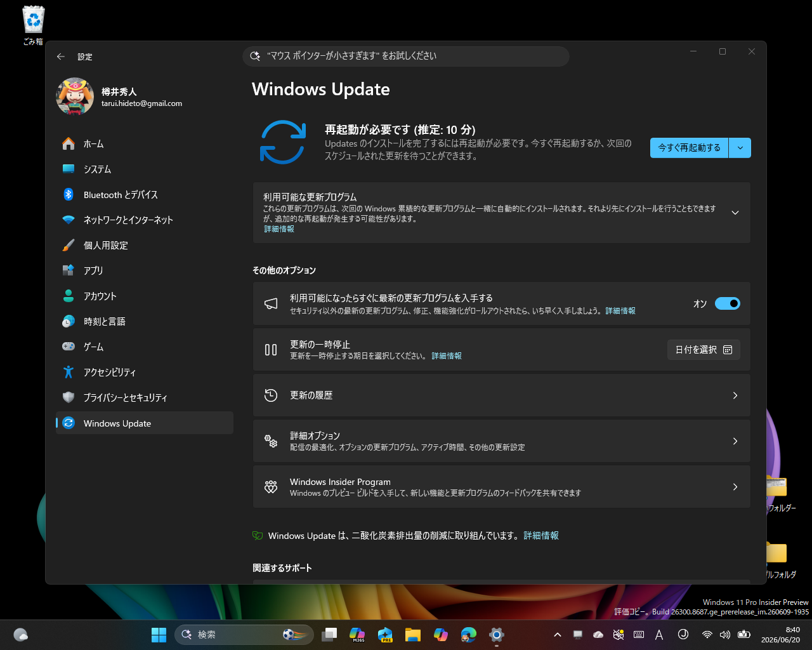Open Windows Insider Program row

pos(501,487)
